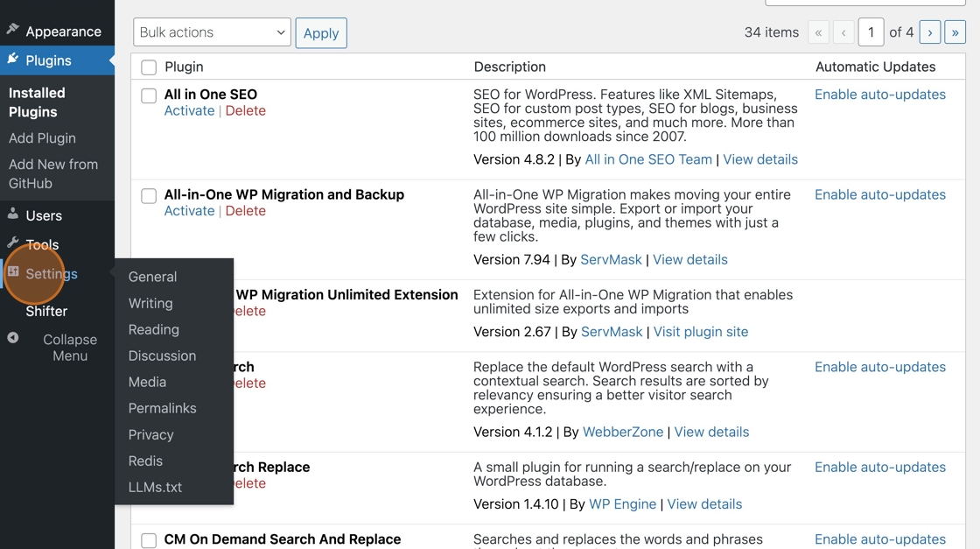Delete All in One SEO plugin
Image resolution: width=980 pixels, height=549 pixels.
pyautogui.click(x=246, y=110)
